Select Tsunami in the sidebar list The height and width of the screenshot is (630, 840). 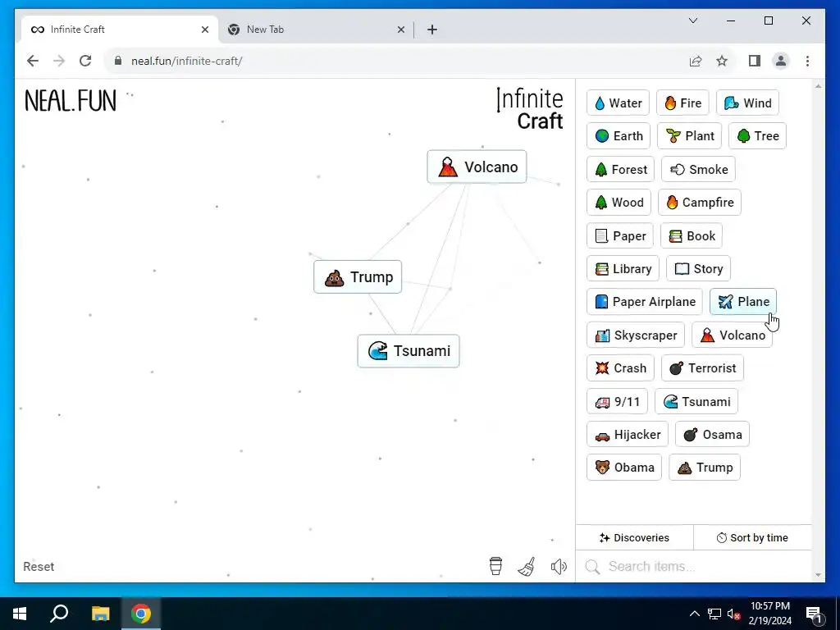pos(696,402)
